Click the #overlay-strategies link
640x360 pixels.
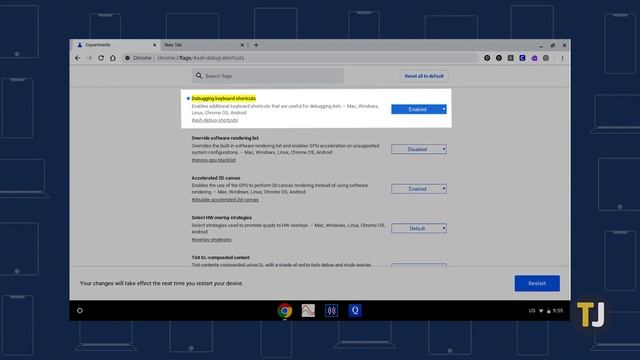[x=211, y=240]
